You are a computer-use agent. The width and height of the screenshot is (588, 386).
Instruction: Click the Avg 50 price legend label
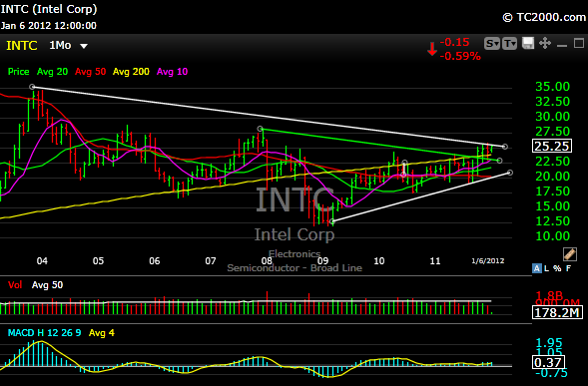click(x=91, y=72)
